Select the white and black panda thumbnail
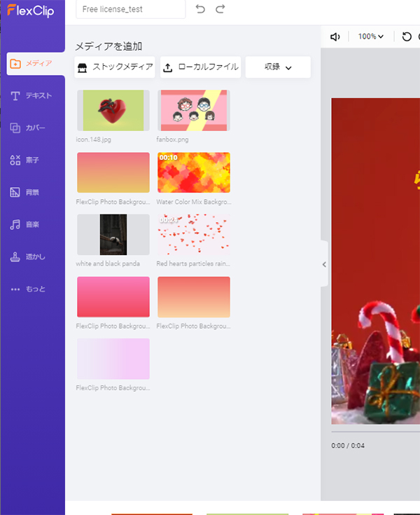Screen dimensions: 420x515 [x=113, y=235]
